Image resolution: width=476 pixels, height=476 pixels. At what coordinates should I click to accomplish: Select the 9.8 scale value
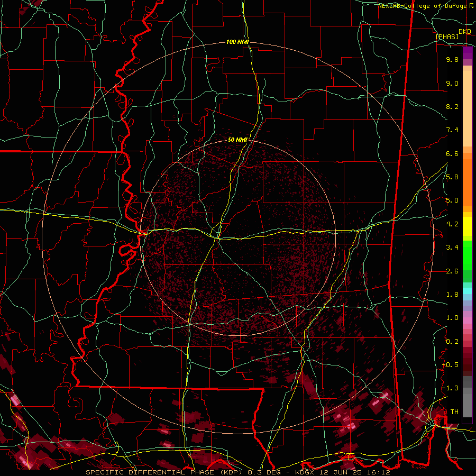click(452, 59)
